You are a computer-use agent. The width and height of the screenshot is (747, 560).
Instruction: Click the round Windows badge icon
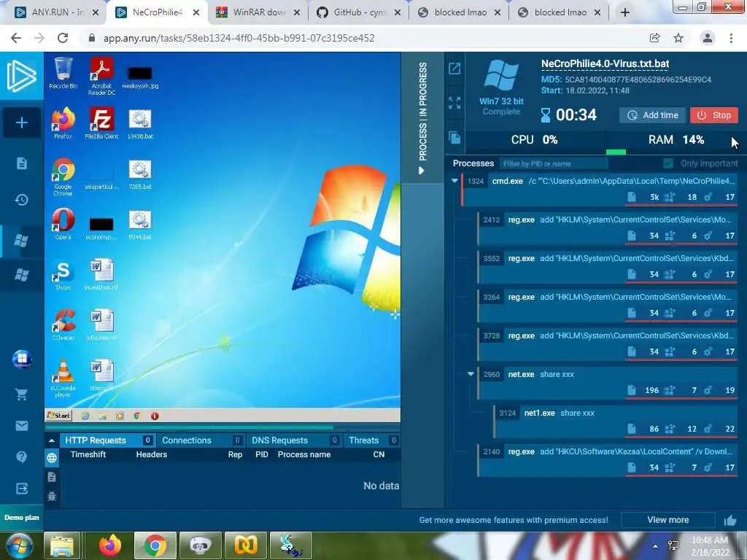click(21, 359)
